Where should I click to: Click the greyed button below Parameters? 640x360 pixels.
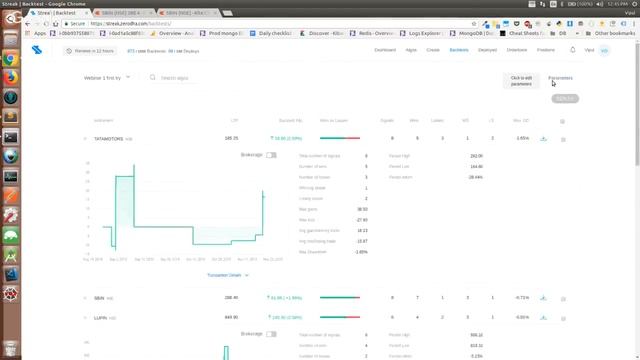coord(565,98)
